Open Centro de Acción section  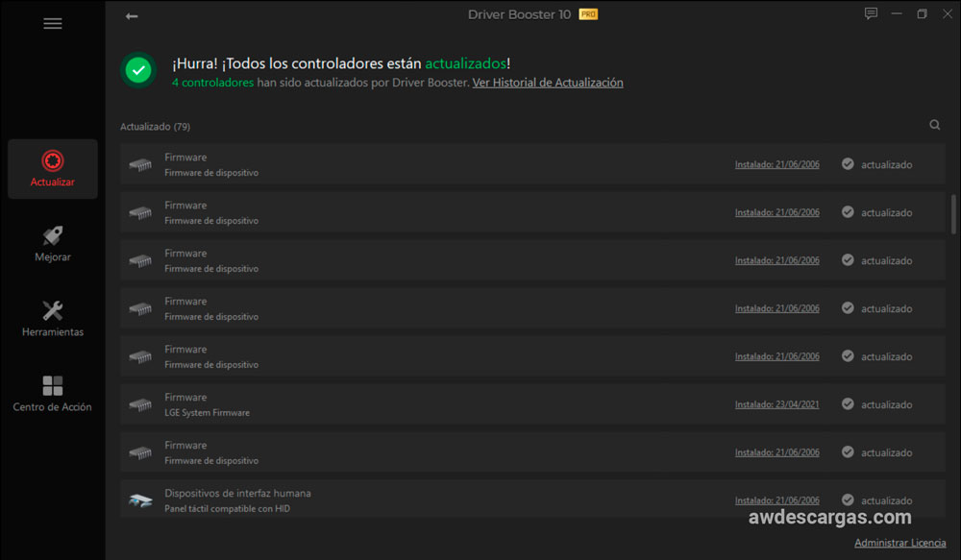(x=53, y=394)
